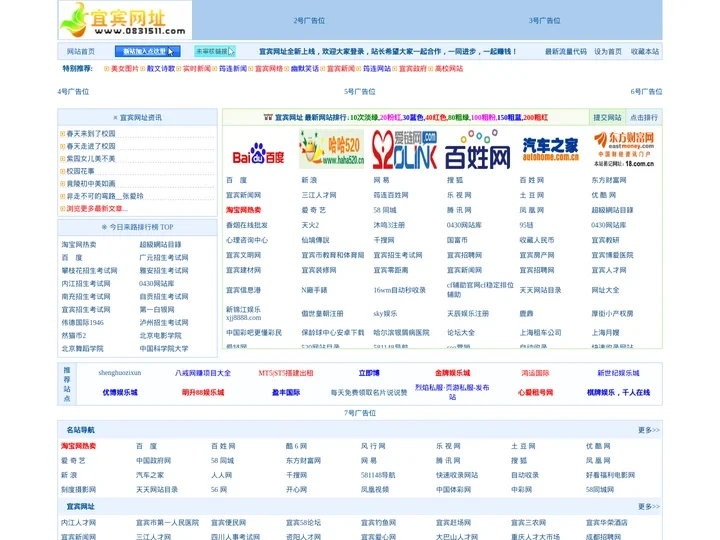Click the 7号广告位 ad slot

tap(360, 413)
